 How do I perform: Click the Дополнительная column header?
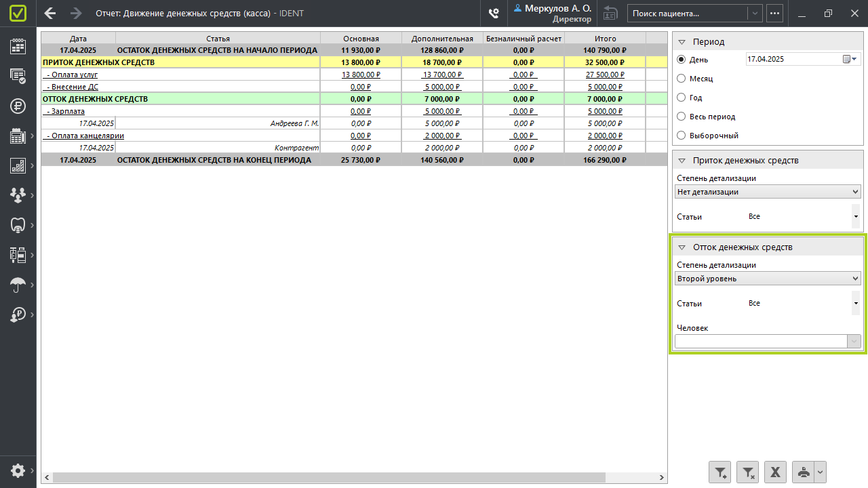442,39
